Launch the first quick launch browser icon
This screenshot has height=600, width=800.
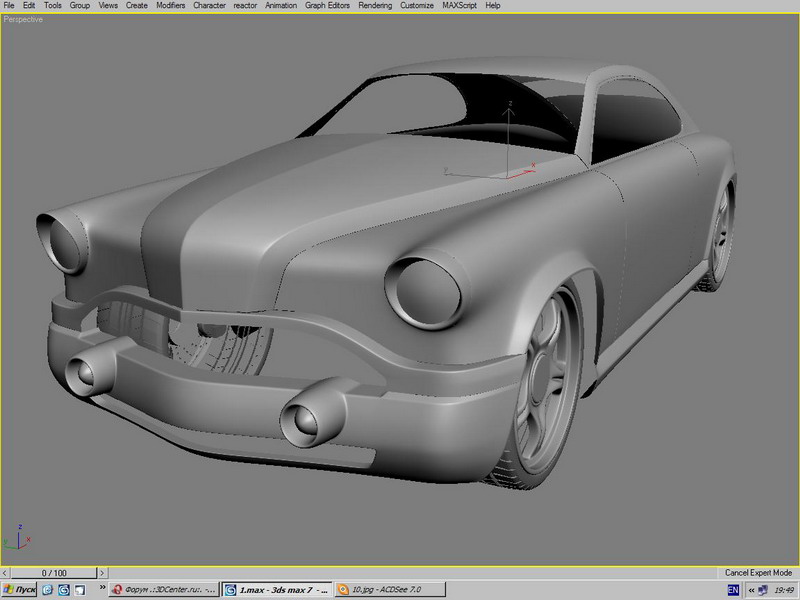tap(47, 590)
